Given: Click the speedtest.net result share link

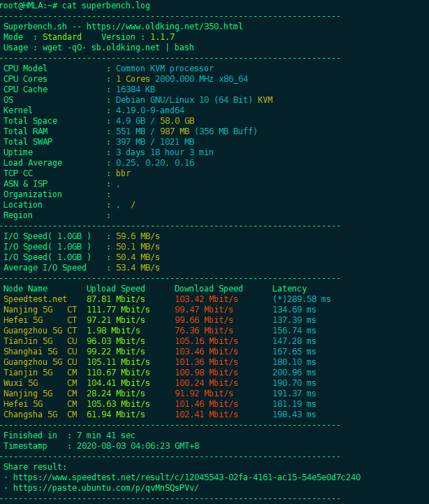Looking at the screenshot, I should (187, 477).
